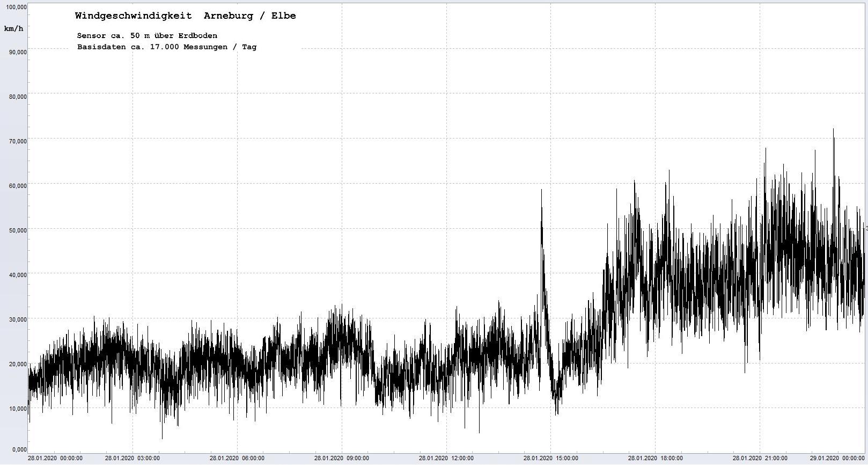Select the 28.01.2020 21:00:00 time marker
This screenshot has height=465, width=868.
(x=760, y=458)
